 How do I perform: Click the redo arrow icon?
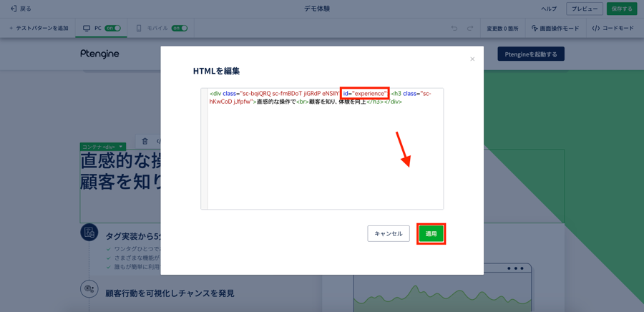470,29
